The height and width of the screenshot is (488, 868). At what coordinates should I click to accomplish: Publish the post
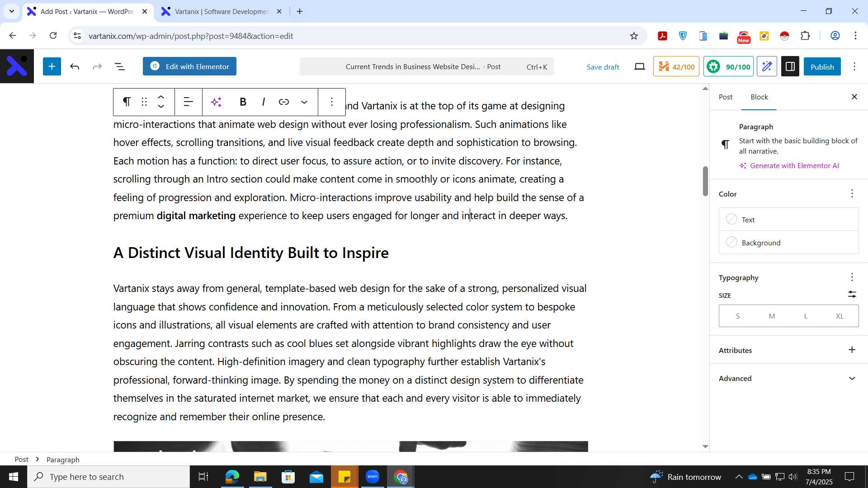[x=822, y=67]
